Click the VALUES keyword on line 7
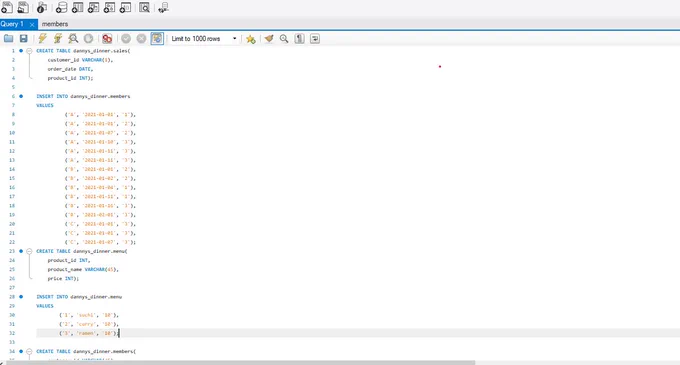 (45, 105)
